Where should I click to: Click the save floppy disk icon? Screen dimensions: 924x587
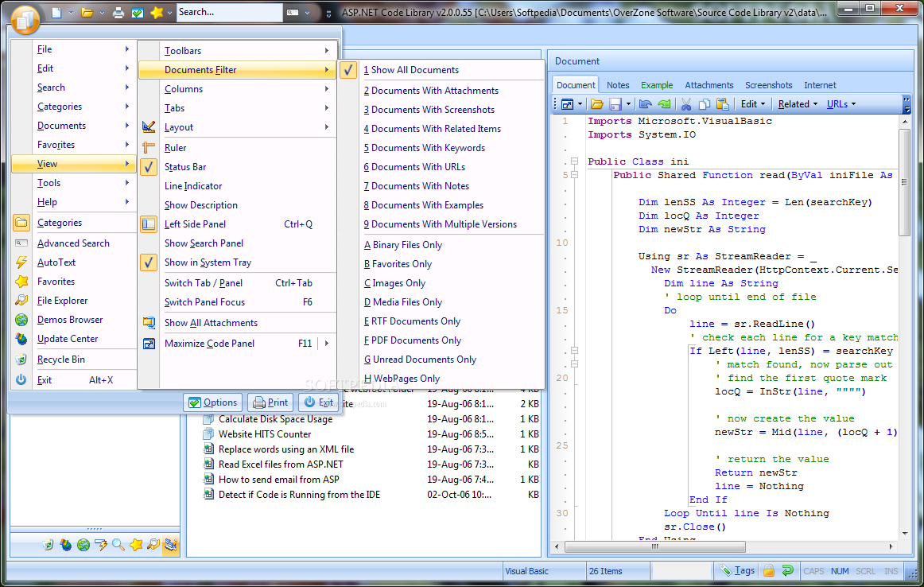[x=615, y=104]
